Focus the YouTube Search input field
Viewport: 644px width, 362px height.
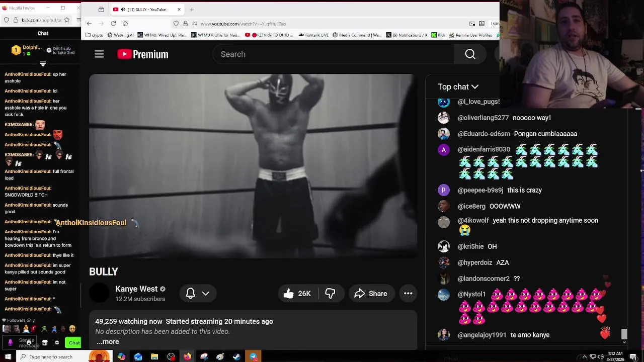click(334, 54)
